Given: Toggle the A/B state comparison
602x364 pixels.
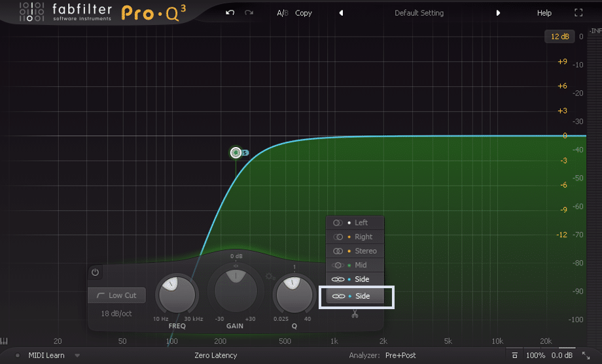Looking at the screenshot, I should click(x=283, y=13).
